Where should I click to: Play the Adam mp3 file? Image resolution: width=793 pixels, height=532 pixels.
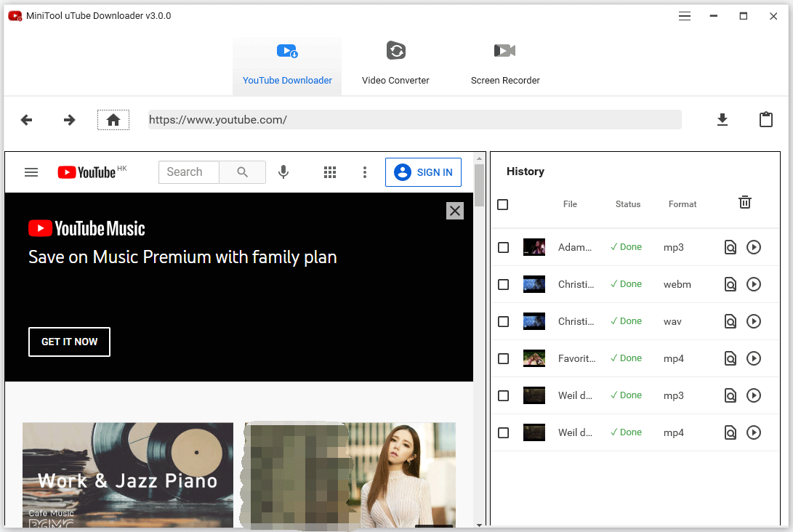[754, 247]
